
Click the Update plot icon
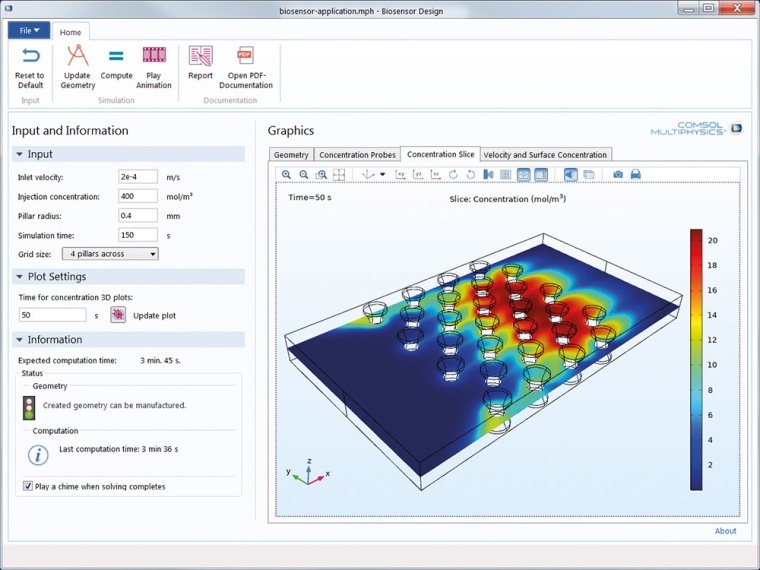tap(118, 315)
